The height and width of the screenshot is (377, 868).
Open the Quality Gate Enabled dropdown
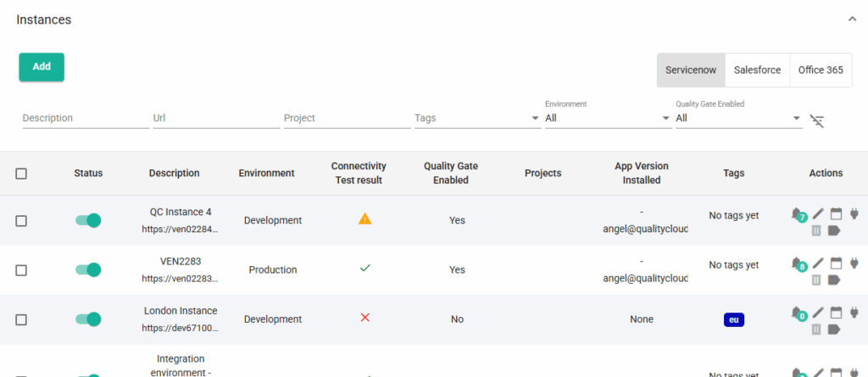[x=737, y=119]
